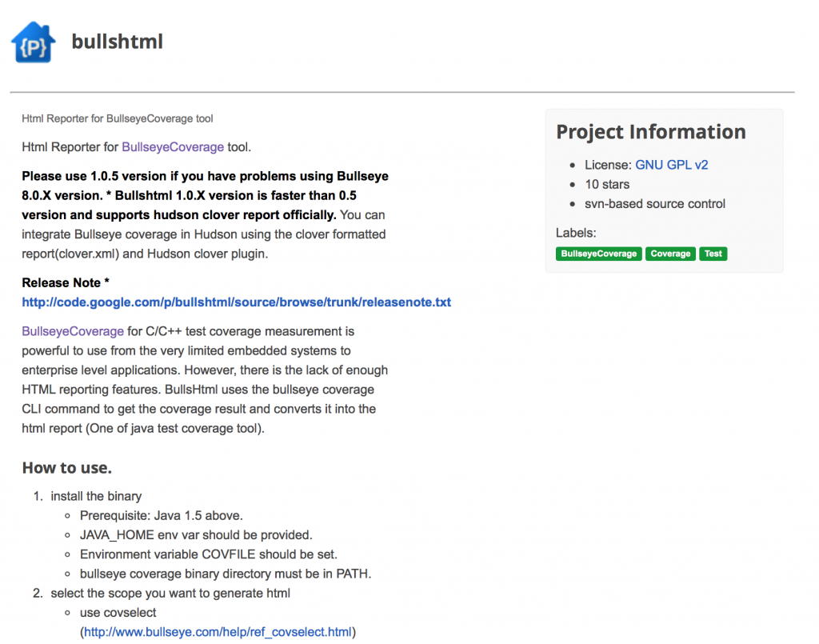Click the bullshtml project title
The width and height of the screenshot is (819, 644).
click(x=117, y=42)
